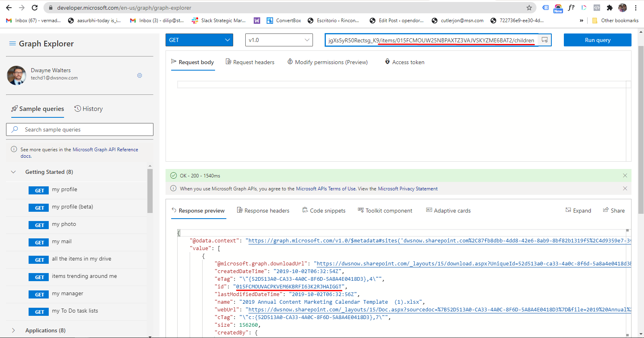Click the pink and blue play-shaped extension icon
This screenshot has width=644, height=338.
coord(584,8)
